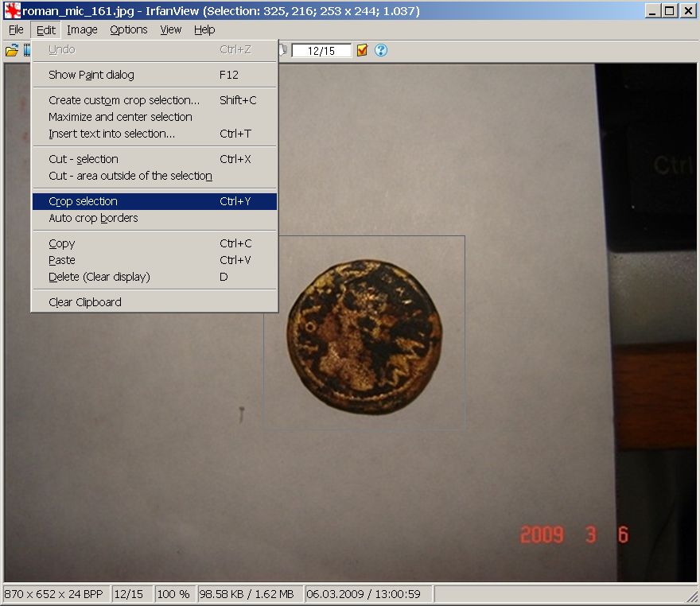Select Copy in the Edit menu
This screenshot has height=606, width=700.
coord(61,243)
